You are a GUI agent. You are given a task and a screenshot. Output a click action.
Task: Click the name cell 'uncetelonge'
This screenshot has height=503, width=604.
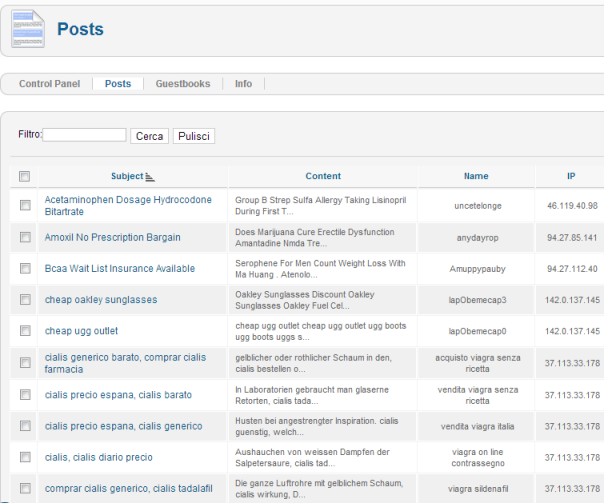(x=478, y=206)
